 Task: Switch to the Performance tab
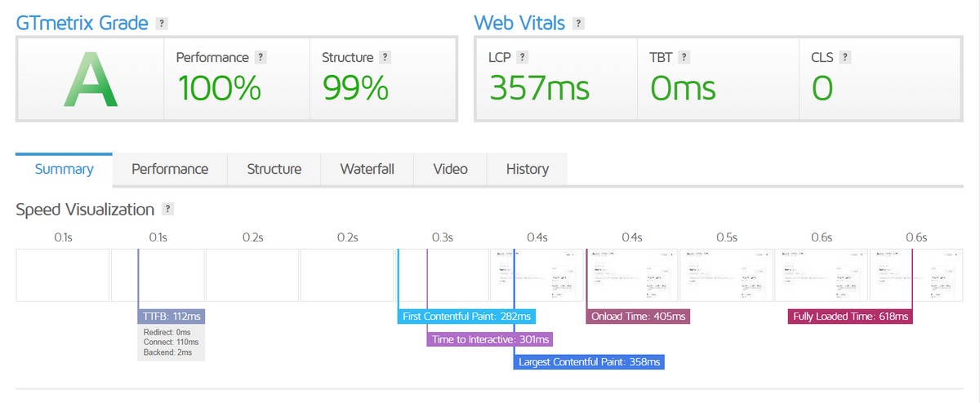tap(170, 170)
